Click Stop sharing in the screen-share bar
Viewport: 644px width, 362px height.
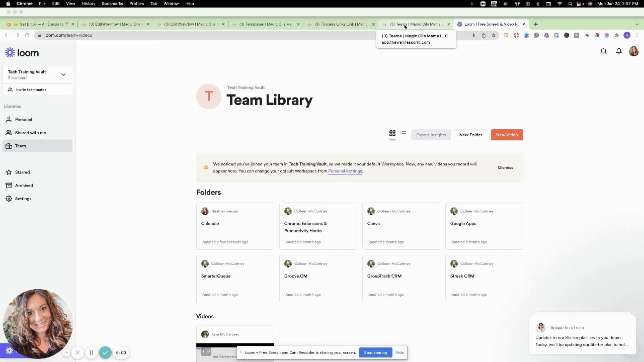click(375, 352)
